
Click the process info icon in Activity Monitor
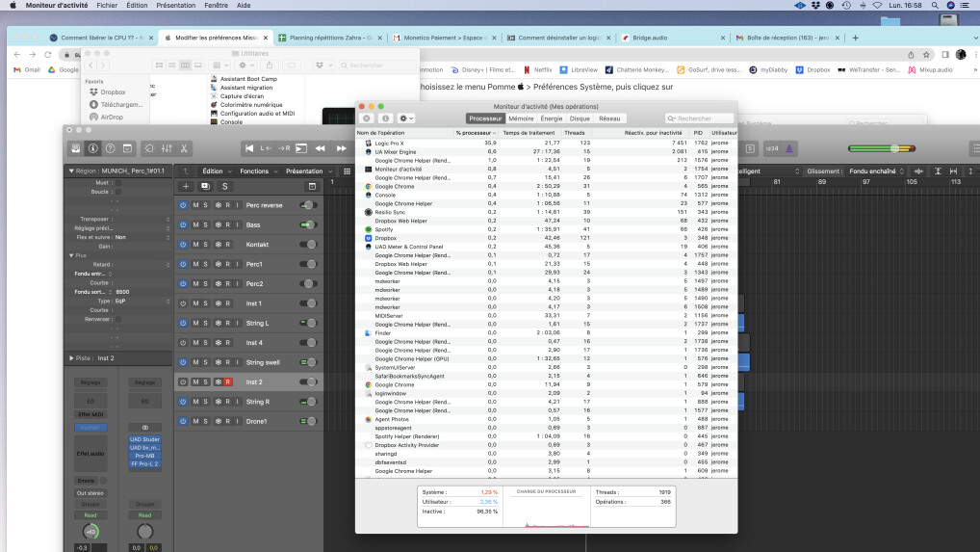tap(386, 118)
